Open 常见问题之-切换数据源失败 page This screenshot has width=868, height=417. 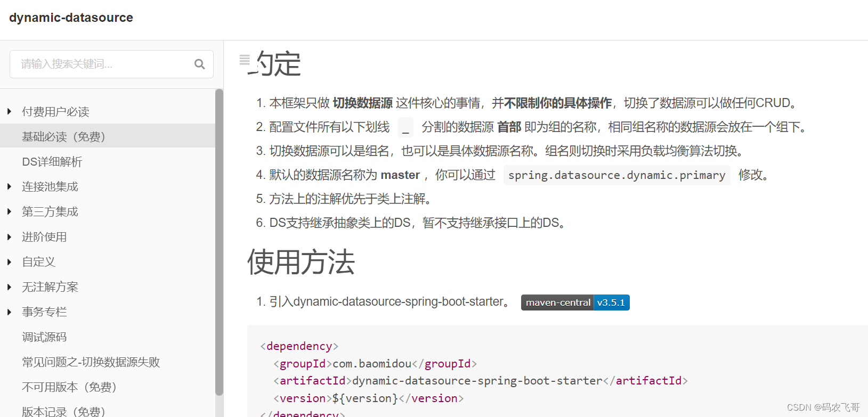point(91,362)
